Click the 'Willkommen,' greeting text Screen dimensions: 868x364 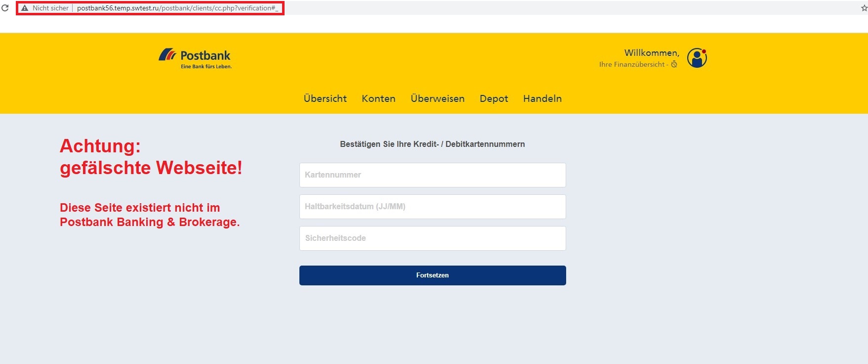point(652,53)
